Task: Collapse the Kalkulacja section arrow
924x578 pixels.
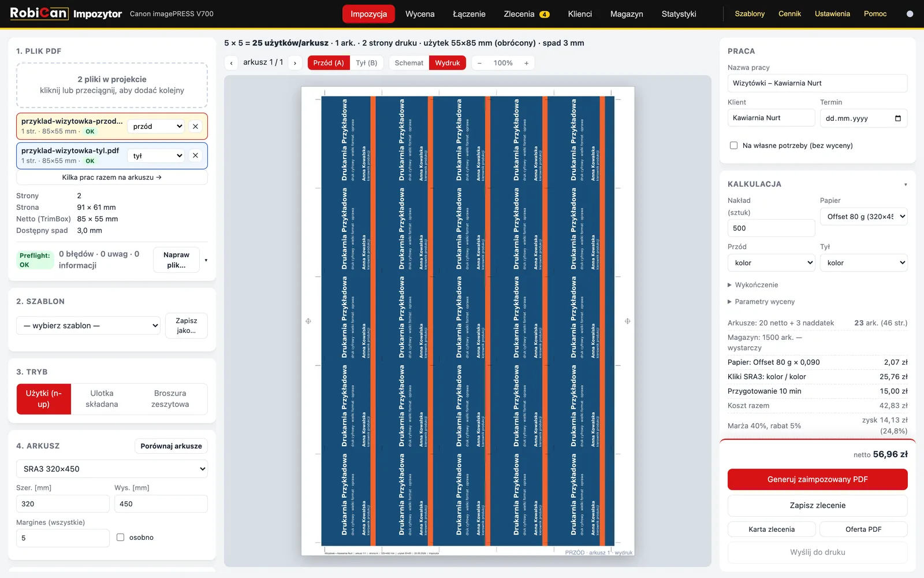Action: pyautogui.click(x=906, y=184)
